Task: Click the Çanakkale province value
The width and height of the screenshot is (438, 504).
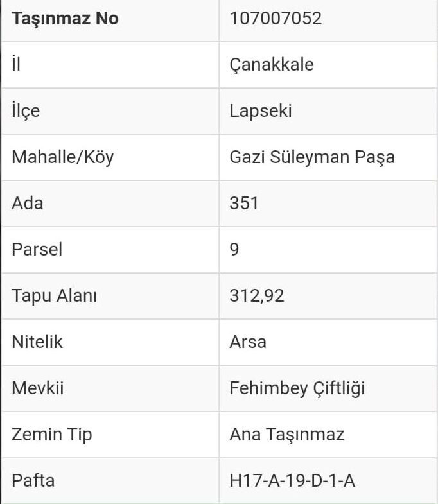Action: (x=272, y=65)
